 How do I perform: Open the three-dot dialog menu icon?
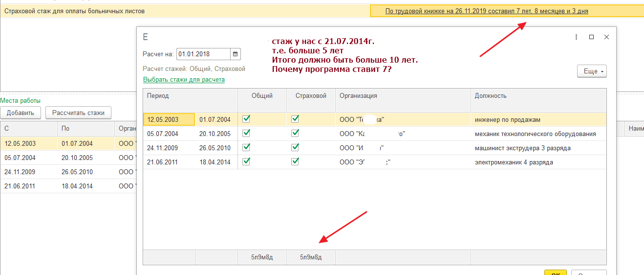tap(577, 37)
